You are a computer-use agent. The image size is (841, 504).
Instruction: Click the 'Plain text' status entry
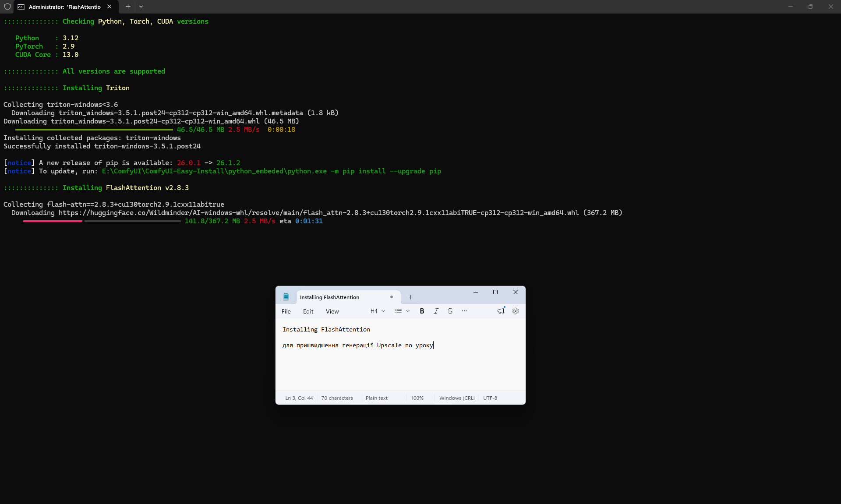(377, 398)
